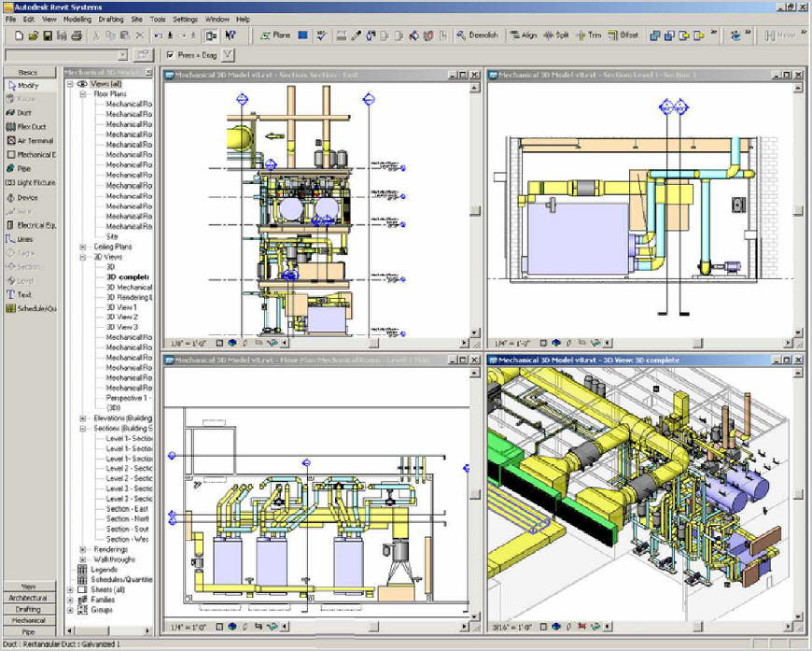Expand the Groups node
This screenshot has height=651, width=812.
pos(70,610)
